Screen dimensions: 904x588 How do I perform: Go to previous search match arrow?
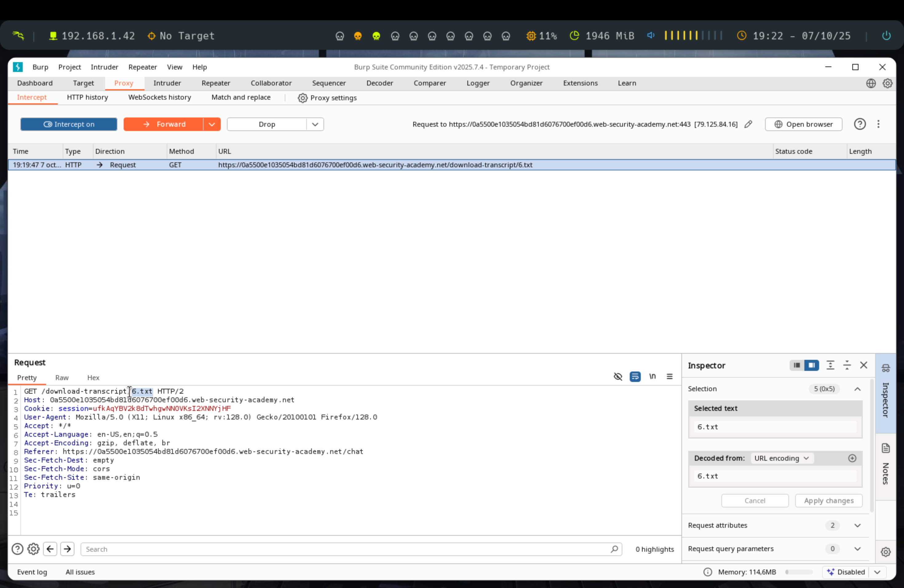[50, 549]
